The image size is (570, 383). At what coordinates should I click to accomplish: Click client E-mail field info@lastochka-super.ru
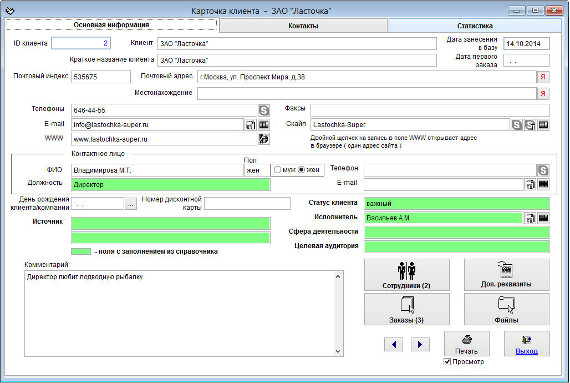click(x=157, y=125)
